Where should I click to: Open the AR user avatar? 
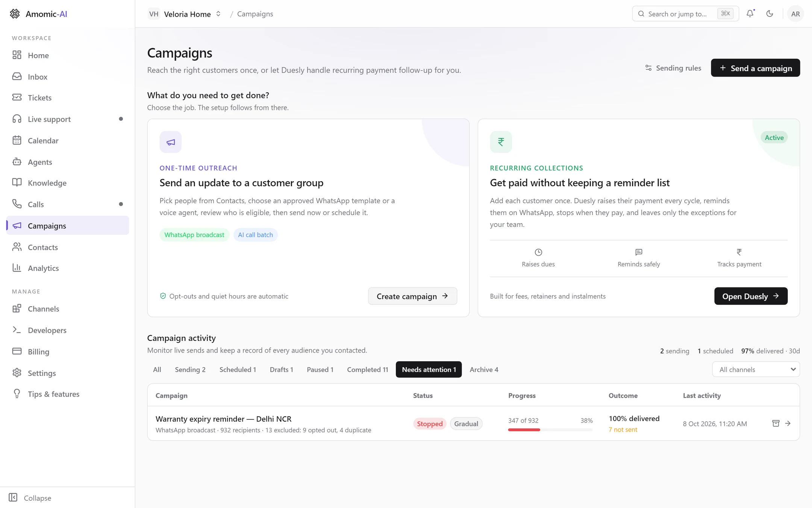795,14
